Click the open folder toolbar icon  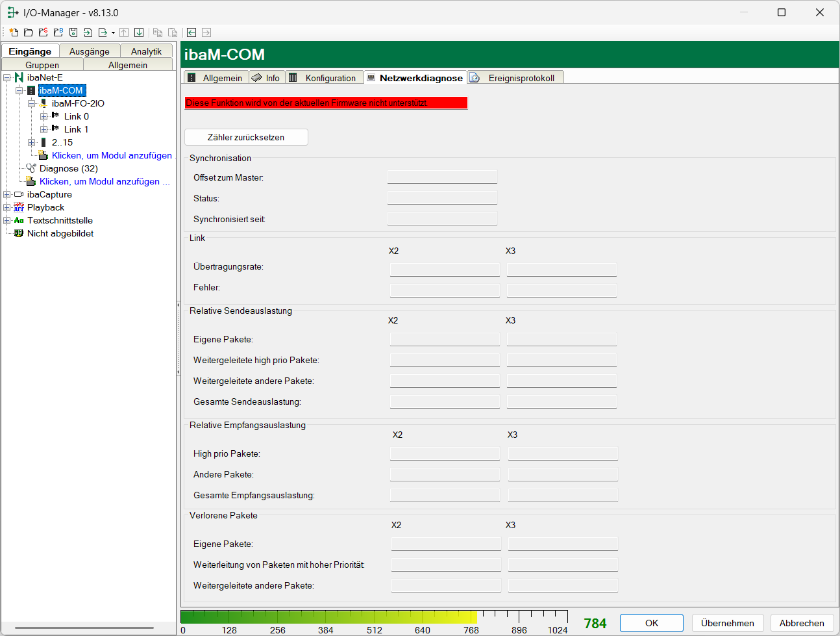[x=29, y=32]
